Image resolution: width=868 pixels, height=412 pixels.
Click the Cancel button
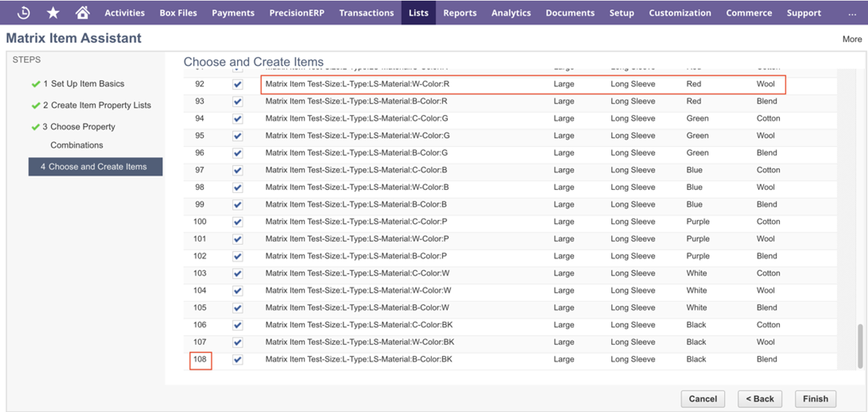702,399
